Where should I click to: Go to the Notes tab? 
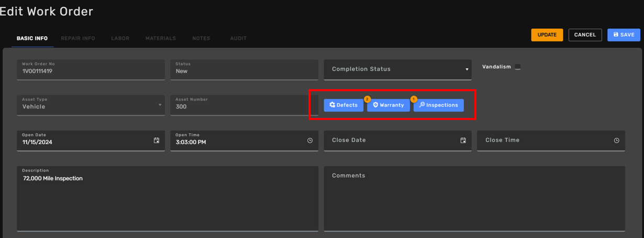pyautogui.click(x=201, y=38)
